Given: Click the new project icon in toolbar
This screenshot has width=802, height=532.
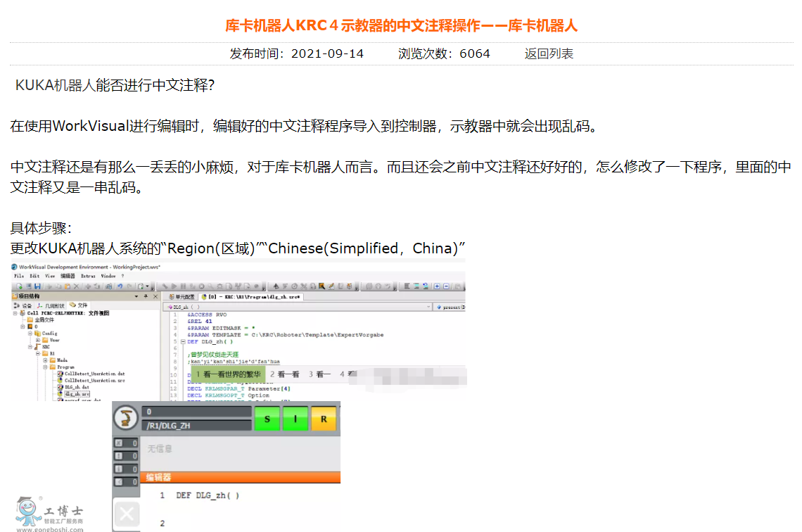Looking at the screenshot, I should 19,286.
